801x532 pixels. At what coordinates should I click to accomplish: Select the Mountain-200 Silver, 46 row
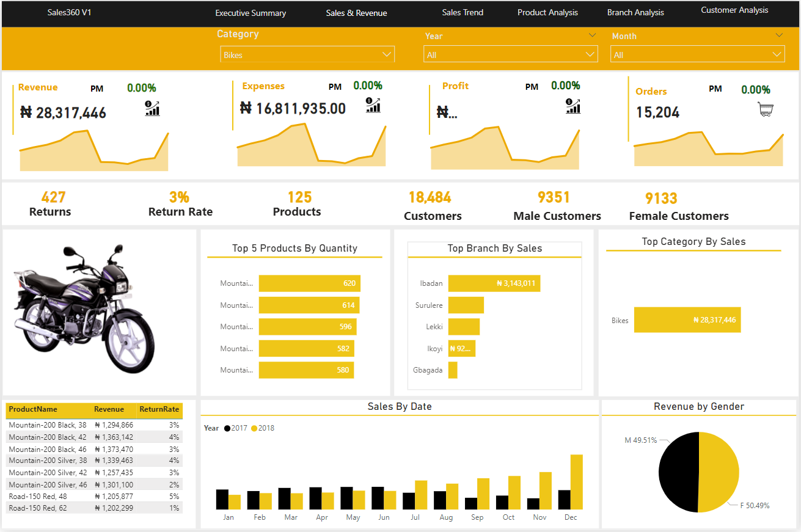click(95, 484)
